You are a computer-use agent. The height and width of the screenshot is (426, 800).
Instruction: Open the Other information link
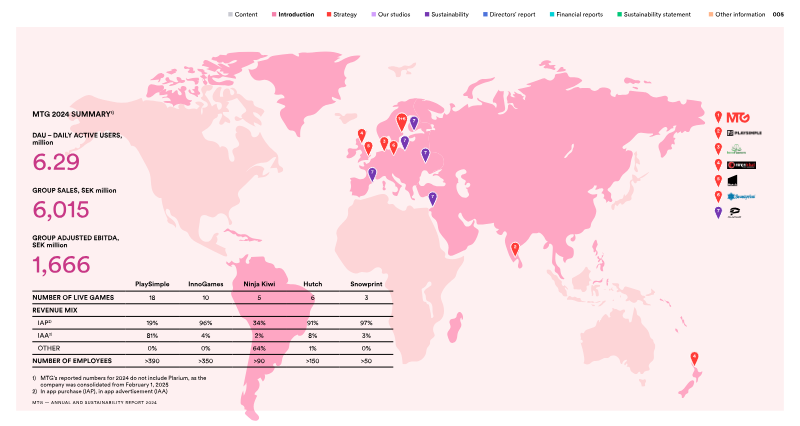click(x=739, y=15)
